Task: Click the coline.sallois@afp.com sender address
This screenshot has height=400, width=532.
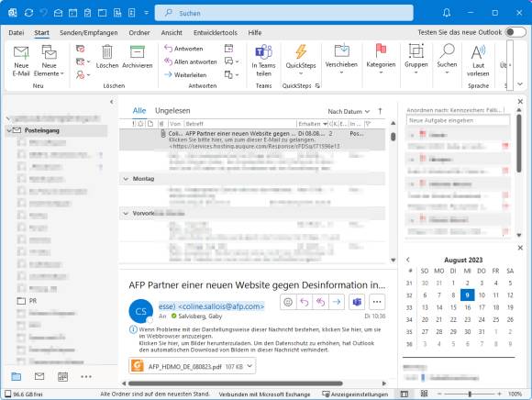Action: (x=221, y=306)
